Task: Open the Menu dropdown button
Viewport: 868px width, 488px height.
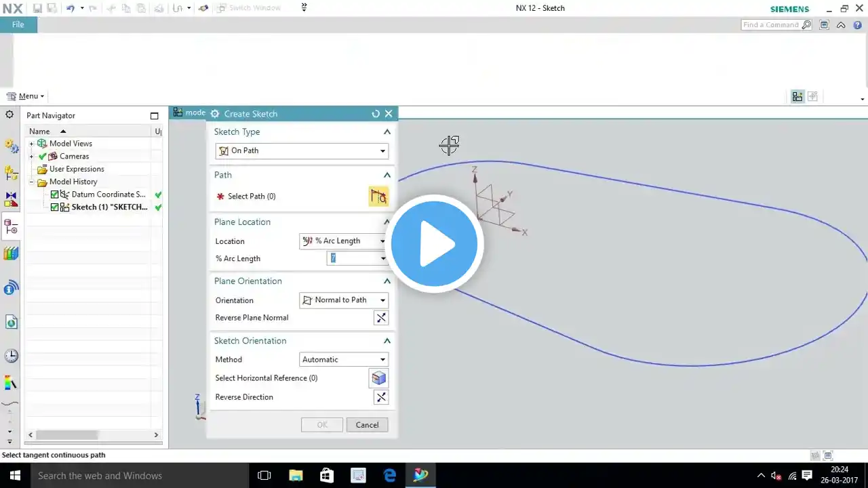Action: coord(25,96)
